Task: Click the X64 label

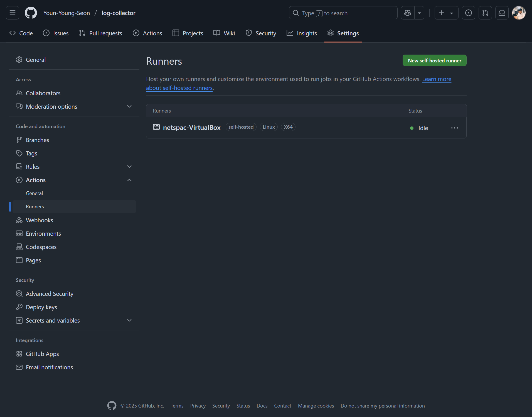Action: coord(288,127)
